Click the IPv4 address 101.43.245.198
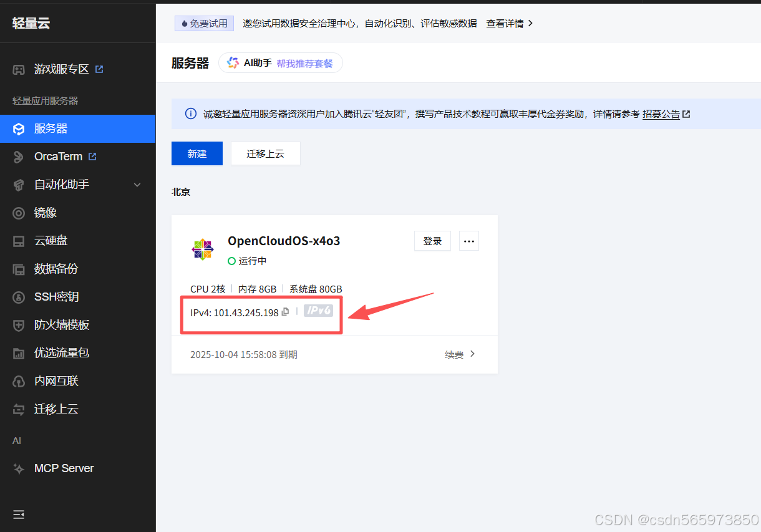The height and width of the screenshot is (532, 761). pyautogui.click(x=246, y=312)
